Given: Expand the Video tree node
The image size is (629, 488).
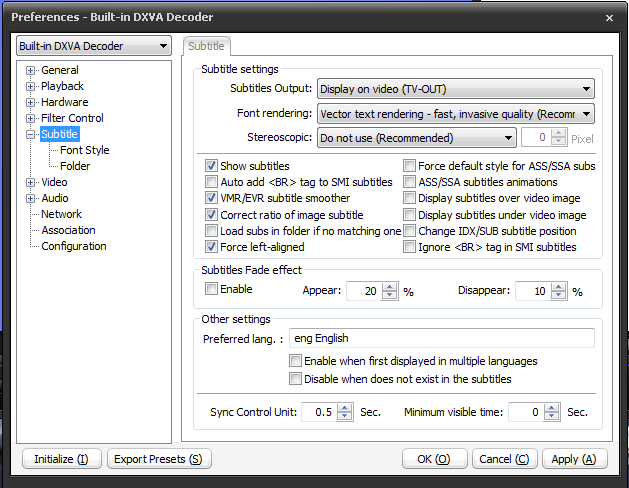Looking at the screenshot, I should (x=30, y=183).
